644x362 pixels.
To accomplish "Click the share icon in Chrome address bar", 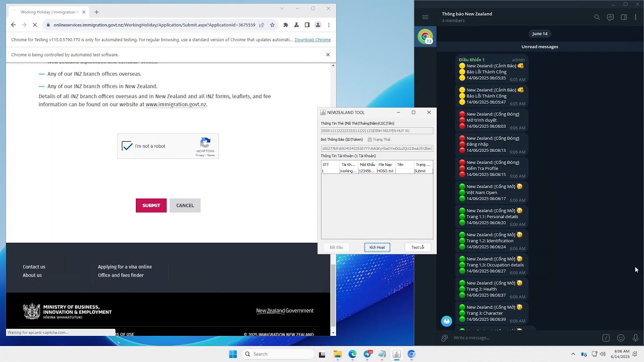I will 262,25.
